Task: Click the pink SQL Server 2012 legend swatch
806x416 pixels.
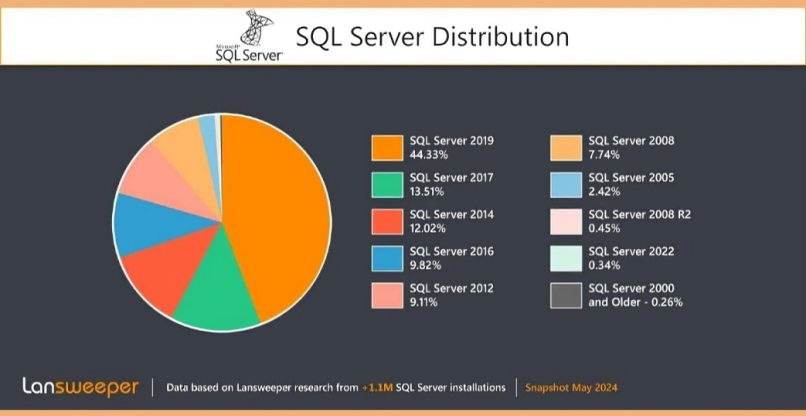Action: (385, 295)
